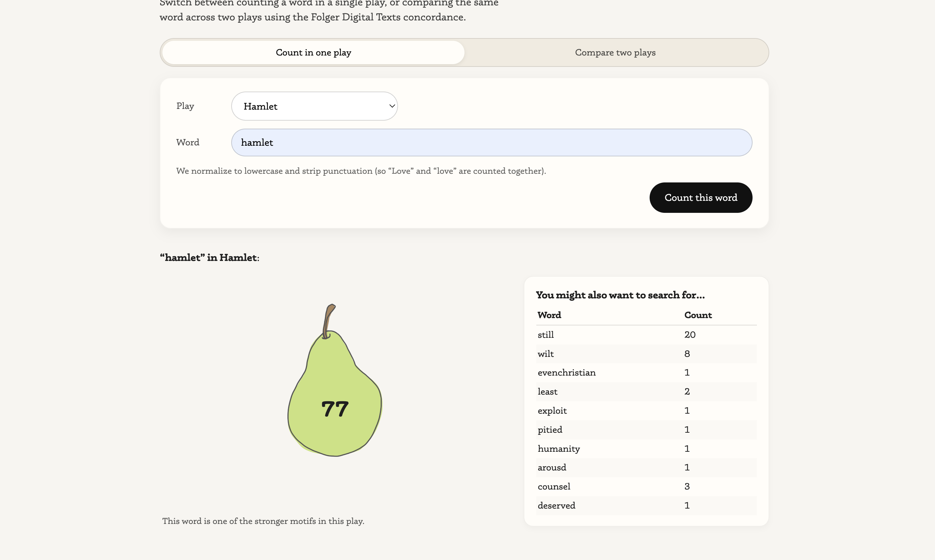Image resolution: width=935 pixels, height=560 pixels.
Task: Click the suggested word pitied
Action: 550,430
